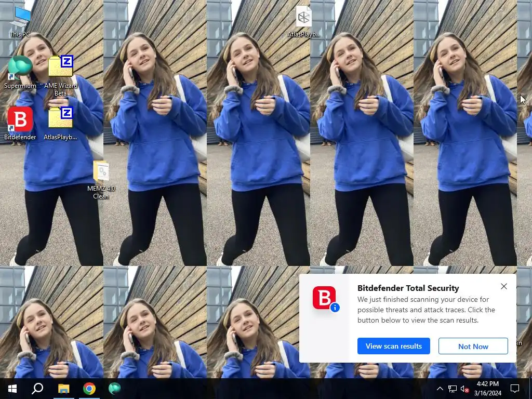The width and height of the screenshot is (532, 399).
Task: Show hidden system tray icons
Action: 440,389
